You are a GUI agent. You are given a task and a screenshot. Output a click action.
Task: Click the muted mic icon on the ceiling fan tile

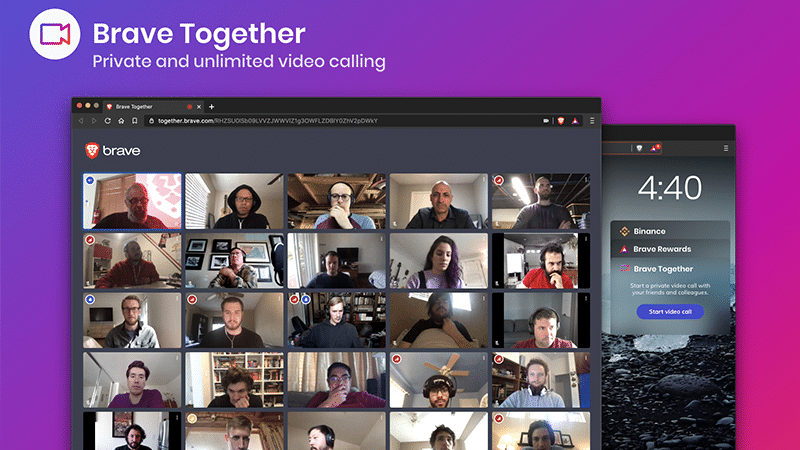396,359
